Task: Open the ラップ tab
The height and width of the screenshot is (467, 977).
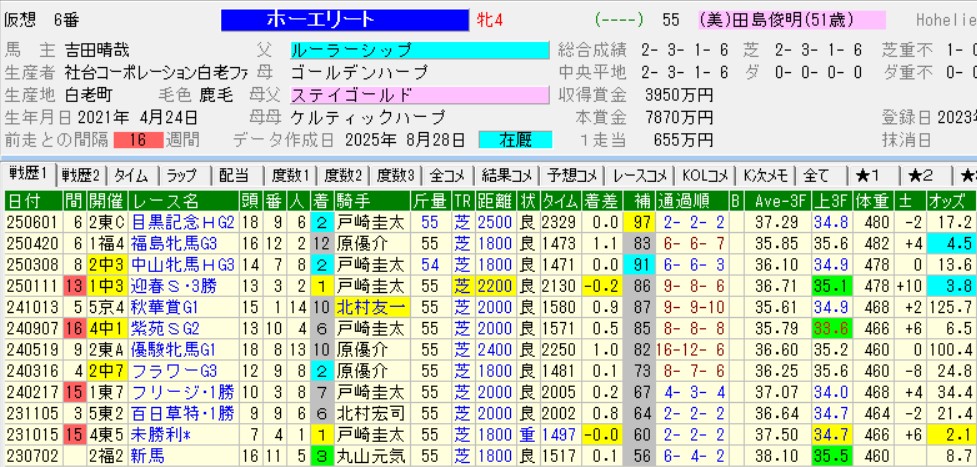Action: pos(182,174)
